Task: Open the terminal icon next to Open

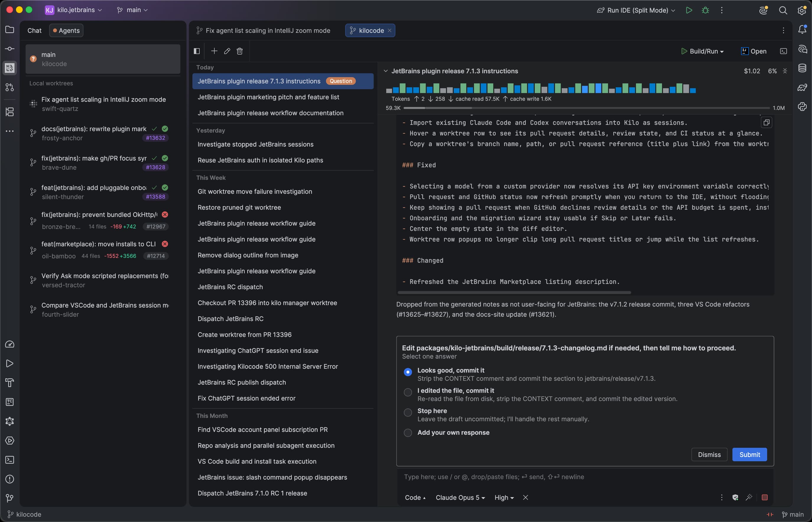Action: coord(784,51)
